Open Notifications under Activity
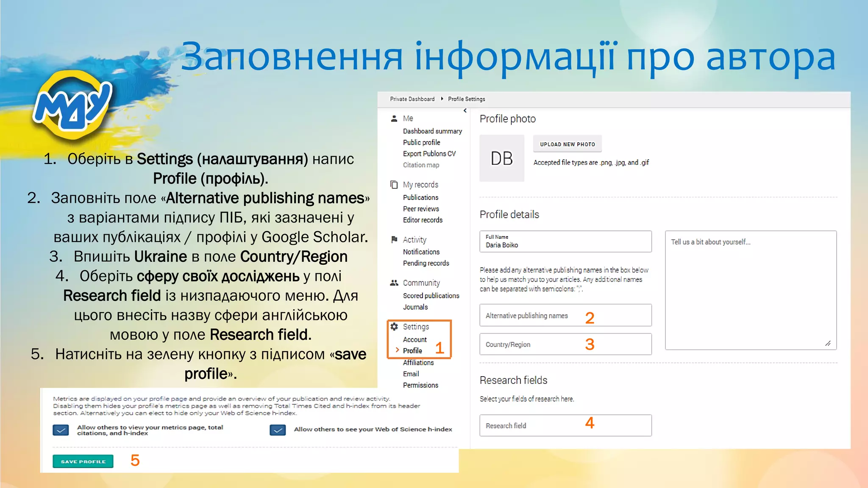This screenshot has width=868, height=488. pyautogui.click(x=421, y=252)
